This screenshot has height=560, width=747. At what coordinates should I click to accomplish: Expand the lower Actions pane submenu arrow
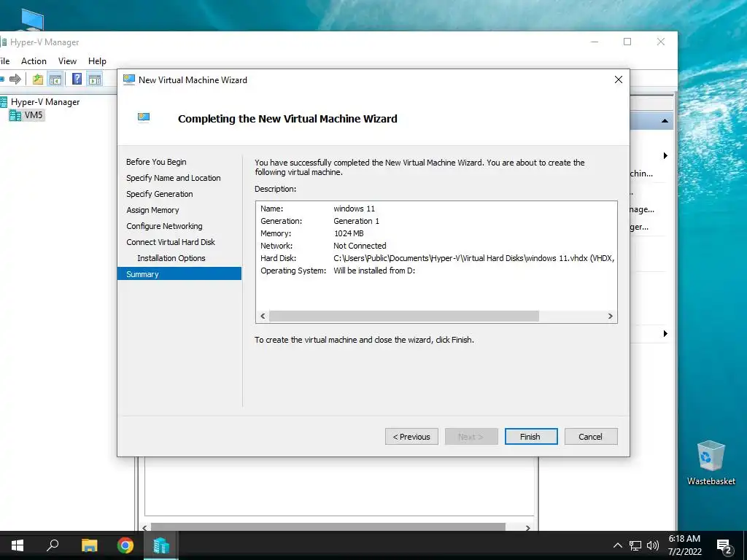coord(665,333)
